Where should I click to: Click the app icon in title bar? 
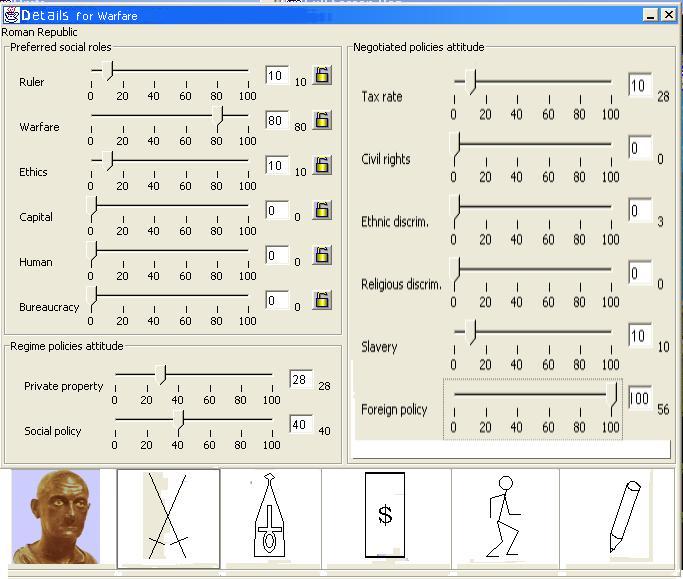(11, 15)
